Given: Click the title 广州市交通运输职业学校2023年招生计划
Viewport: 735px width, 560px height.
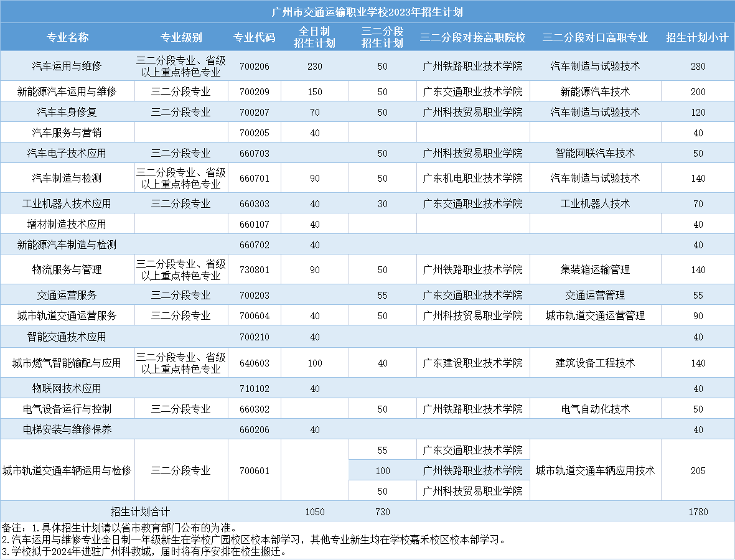Looking at the screenshot, I should [x=367, y=12].
